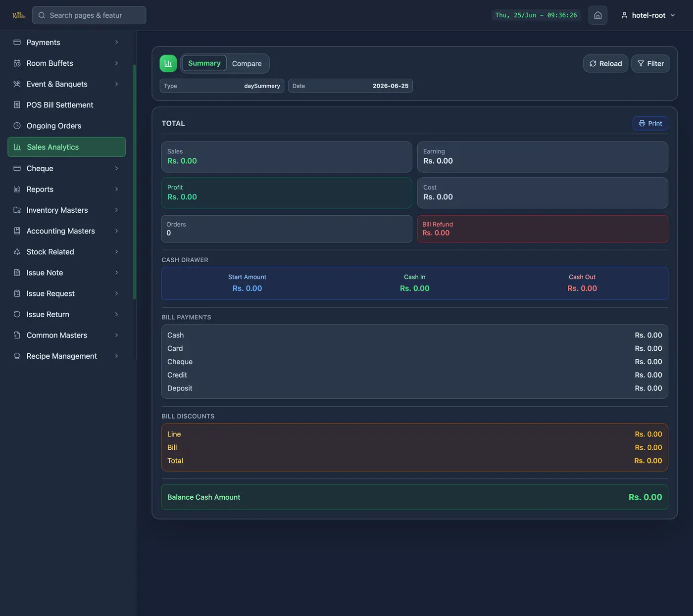693x616 pixels.
Task: Click the green analytics chart icon button
Action: 168,63
